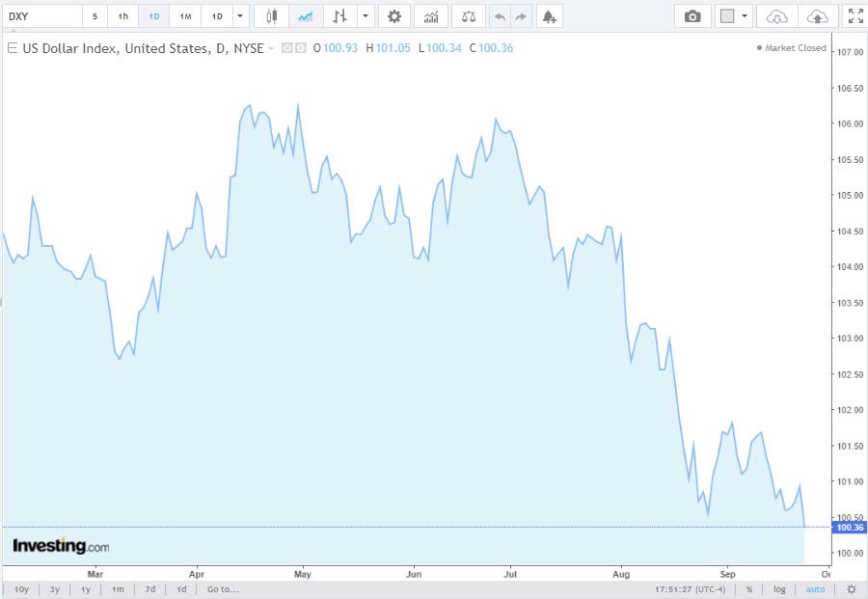Set the date range to 3y
This screenshot has width=868, height=599.
click(54, 588)
